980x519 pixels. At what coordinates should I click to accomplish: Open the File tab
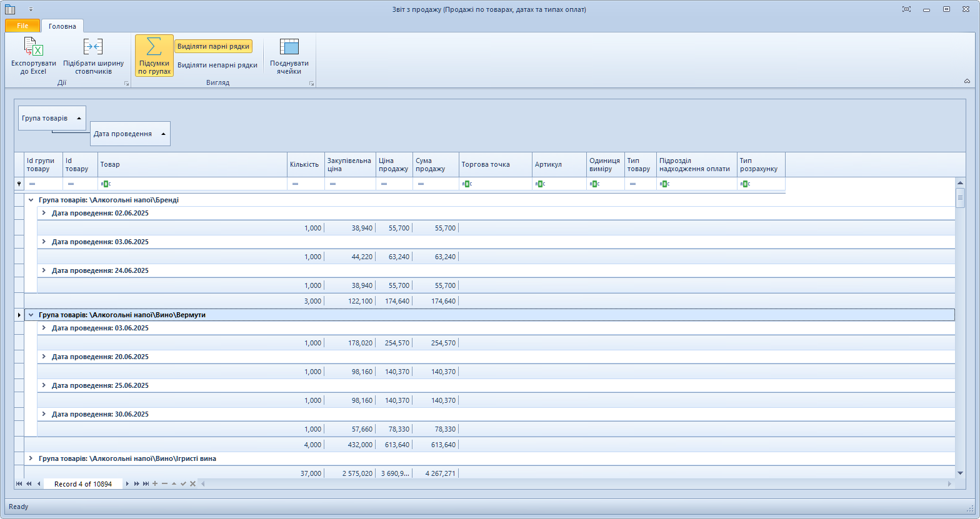click(x=22, y=26)
